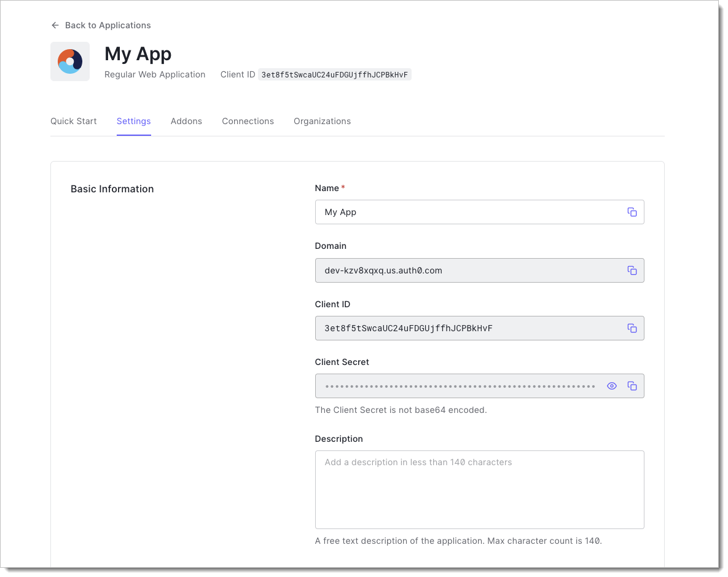Click the Regular Web Application label
Image resolution: width=728 pixels, height=577 pixels.
(x=155, y=75)
